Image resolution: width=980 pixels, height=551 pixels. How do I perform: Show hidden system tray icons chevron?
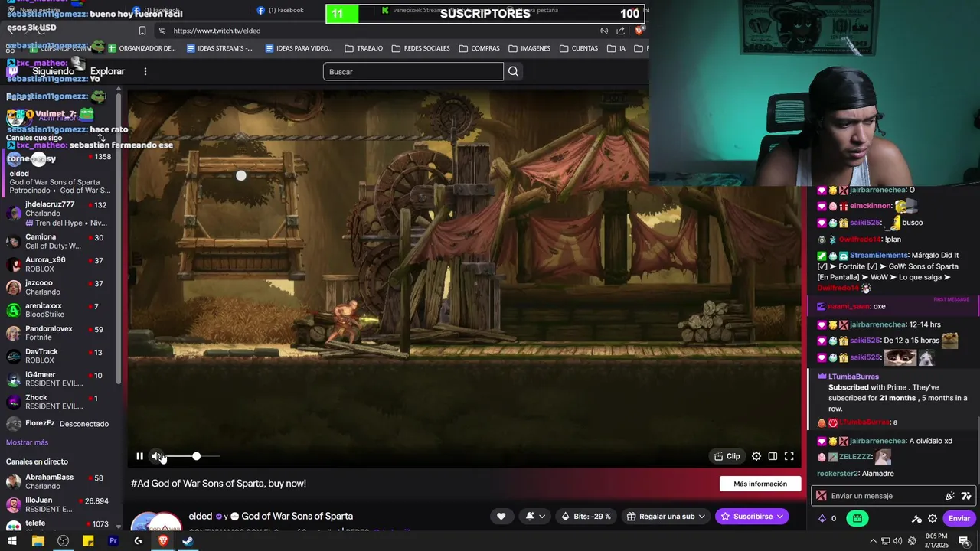click(x=873, y=541)
